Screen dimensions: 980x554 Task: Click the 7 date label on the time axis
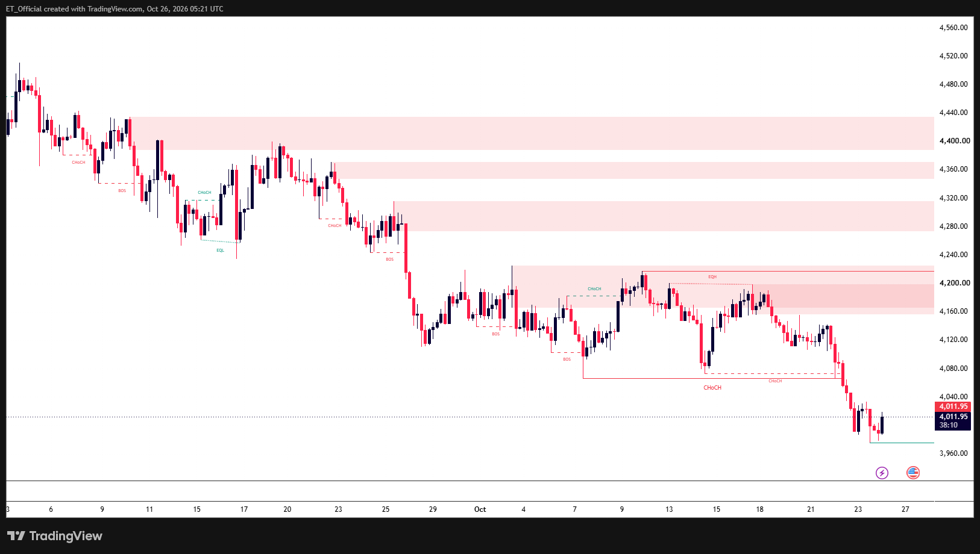(574, 509)
